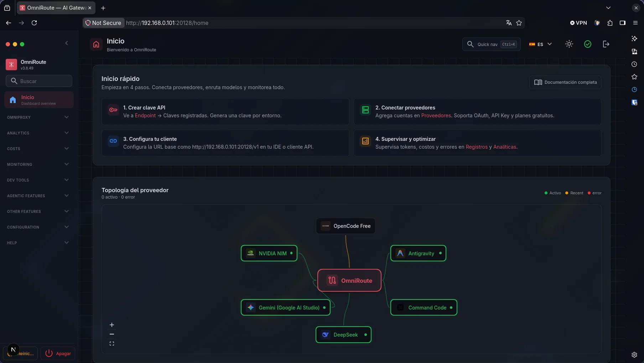Click the Command Code node icon

tap(400, 307)
